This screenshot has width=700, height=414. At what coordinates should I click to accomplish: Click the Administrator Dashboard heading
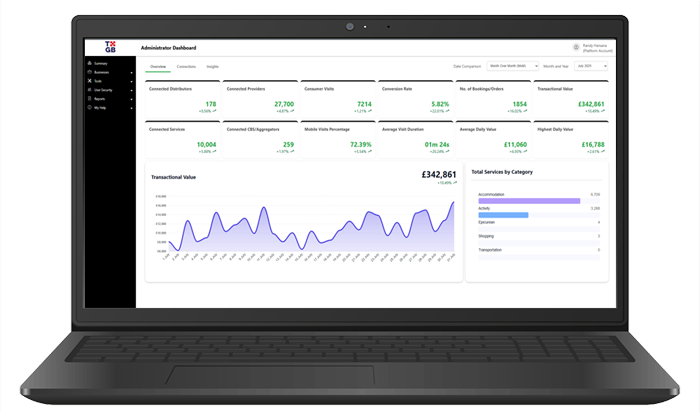pos(168,48)
